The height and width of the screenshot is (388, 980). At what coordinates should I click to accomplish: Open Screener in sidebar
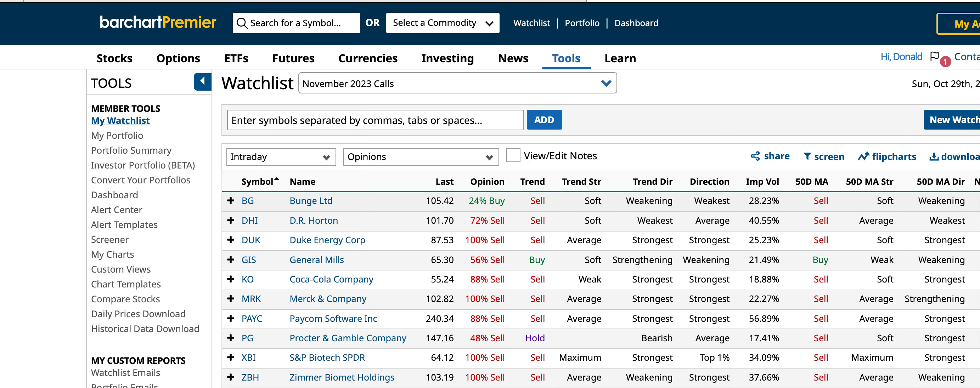click(109, 239)
